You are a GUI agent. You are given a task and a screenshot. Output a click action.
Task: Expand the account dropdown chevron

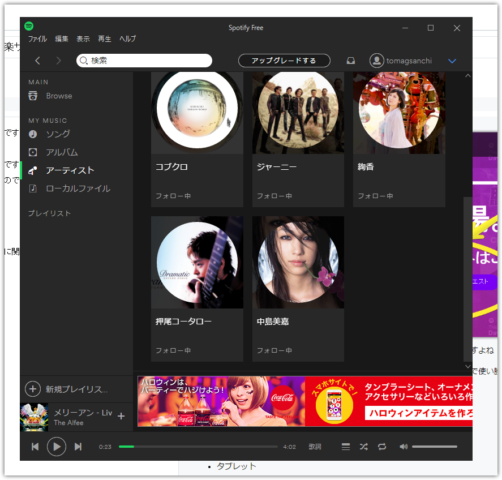click(x=452, y=61)
